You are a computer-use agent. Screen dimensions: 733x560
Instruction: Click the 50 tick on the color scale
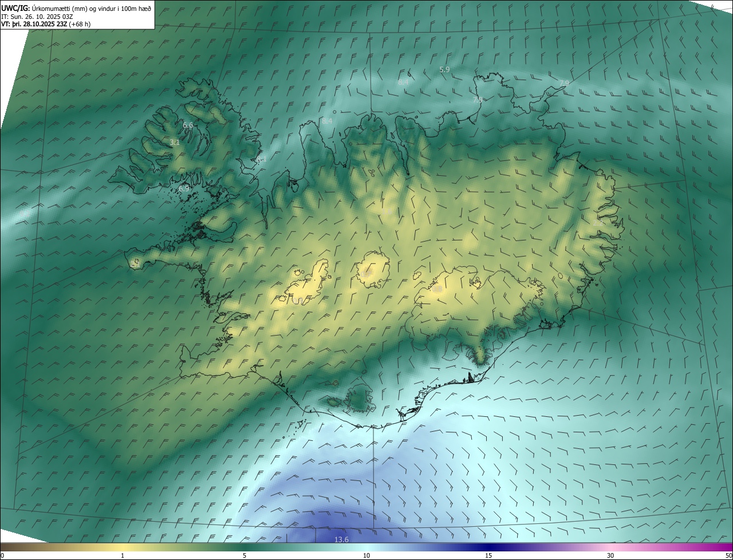[x=728, y=555]
